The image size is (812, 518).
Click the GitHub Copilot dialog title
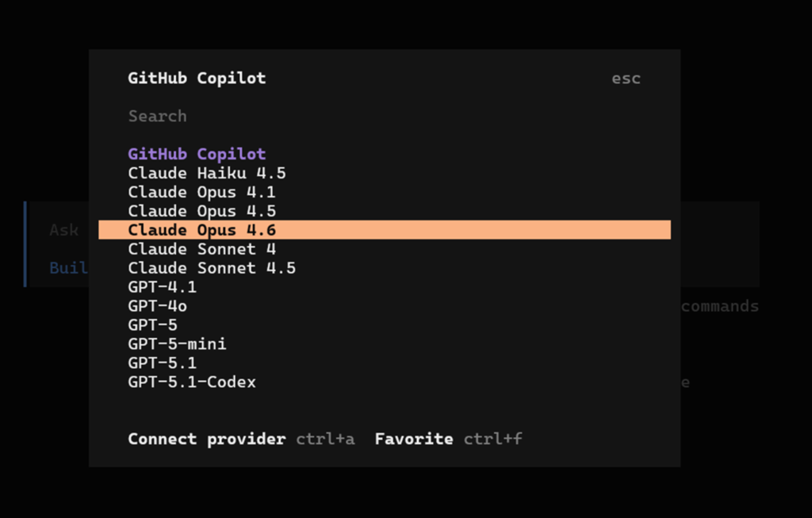tap(197, 79)
